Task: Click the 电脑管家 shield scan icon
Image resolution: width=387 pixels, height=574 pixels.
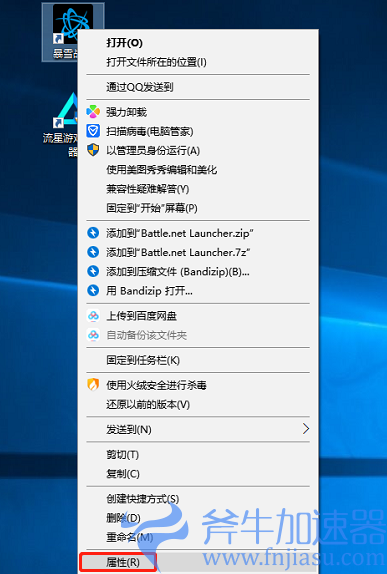Action: 93,131
